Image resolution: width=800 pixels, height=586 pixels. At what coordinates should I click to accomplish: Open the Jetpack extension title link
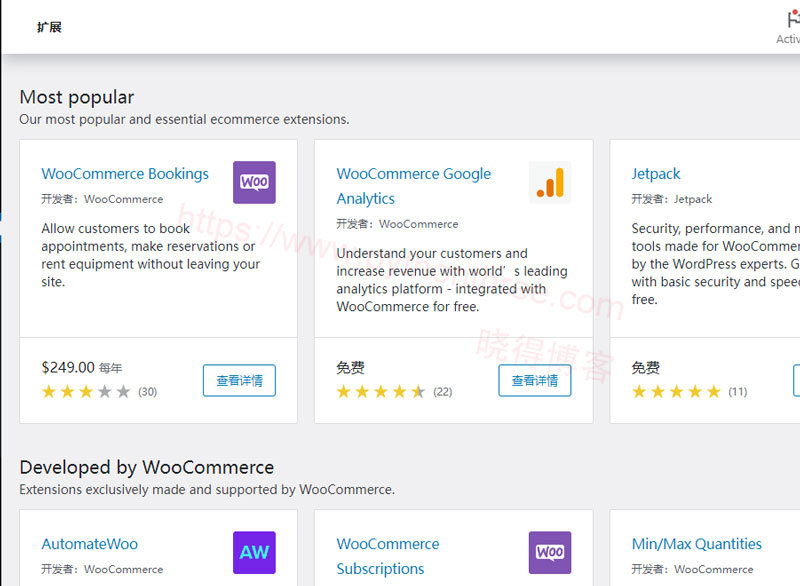pos(656,174)
